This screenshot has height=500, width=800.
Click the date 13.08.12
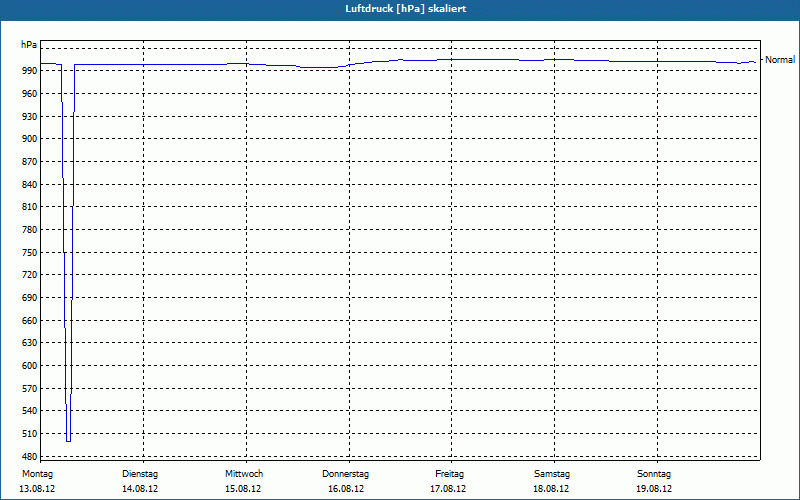pos(37,489)
